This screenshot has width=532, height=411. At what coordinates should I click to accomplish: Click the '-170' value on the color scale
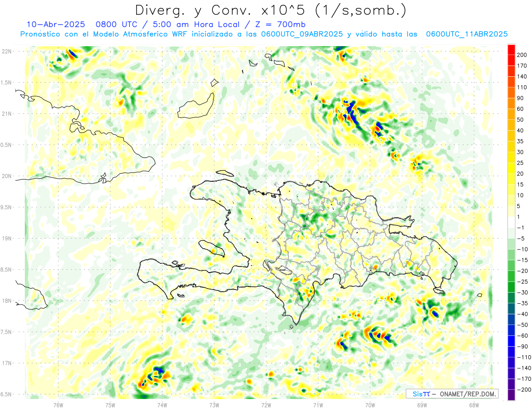(524, 379)
